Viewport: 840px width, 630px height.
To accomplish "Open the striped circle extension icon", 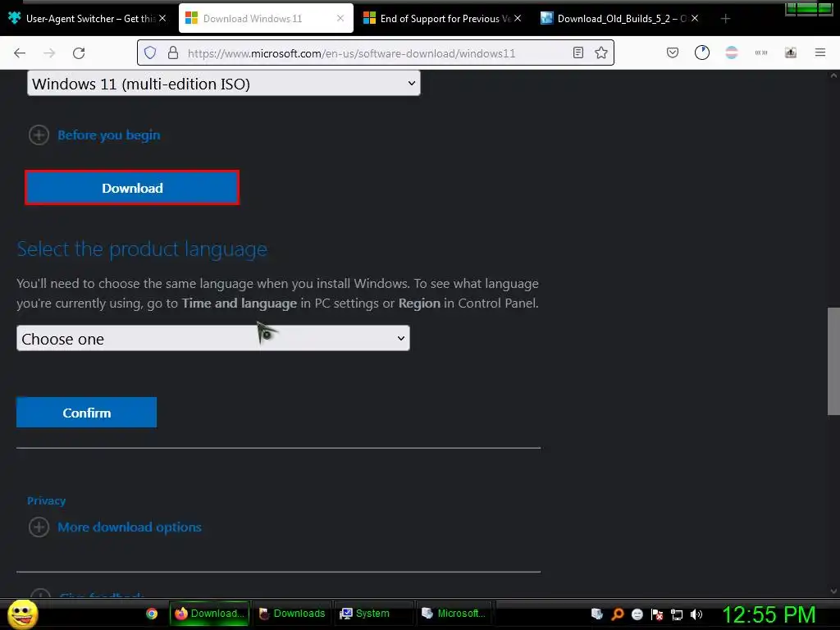I will (x=731, y=52).
